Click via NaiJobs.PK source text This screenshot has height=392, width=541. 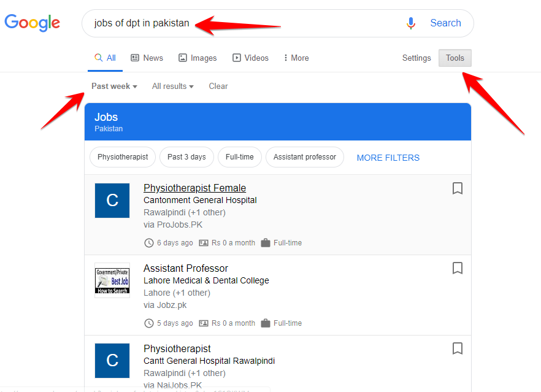coord(172,385)
